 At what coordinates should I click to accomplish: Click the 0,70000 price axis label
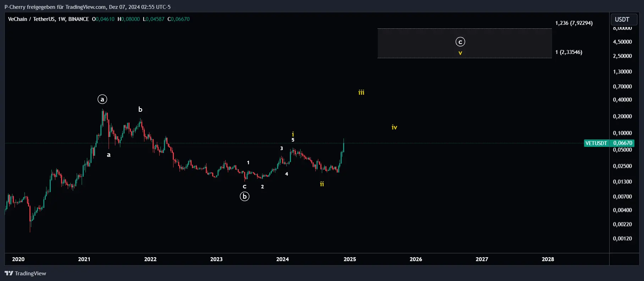click(x=622, y=86)
